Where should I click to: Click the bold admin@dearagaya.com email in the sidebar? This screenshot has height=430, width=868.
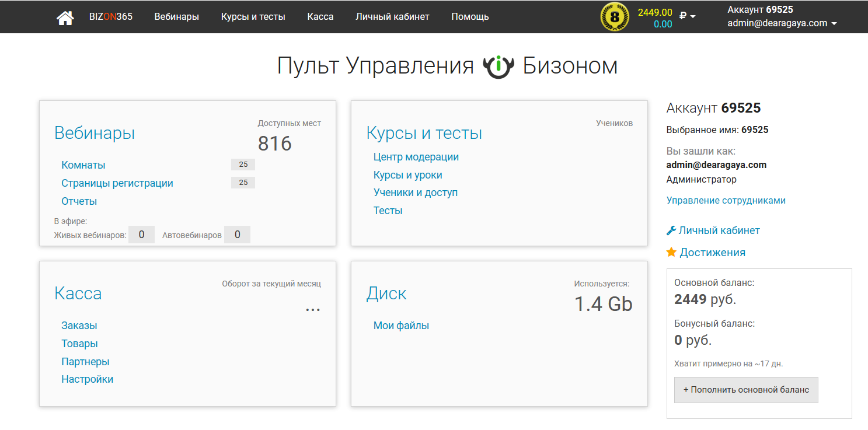click(716, 165)
